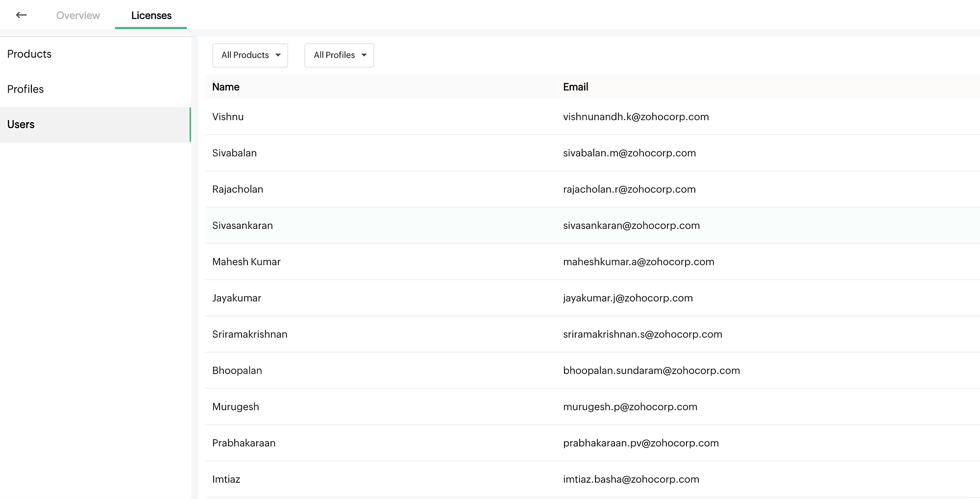
Task: Click the Email column header
Action: [x=575, y=87]
